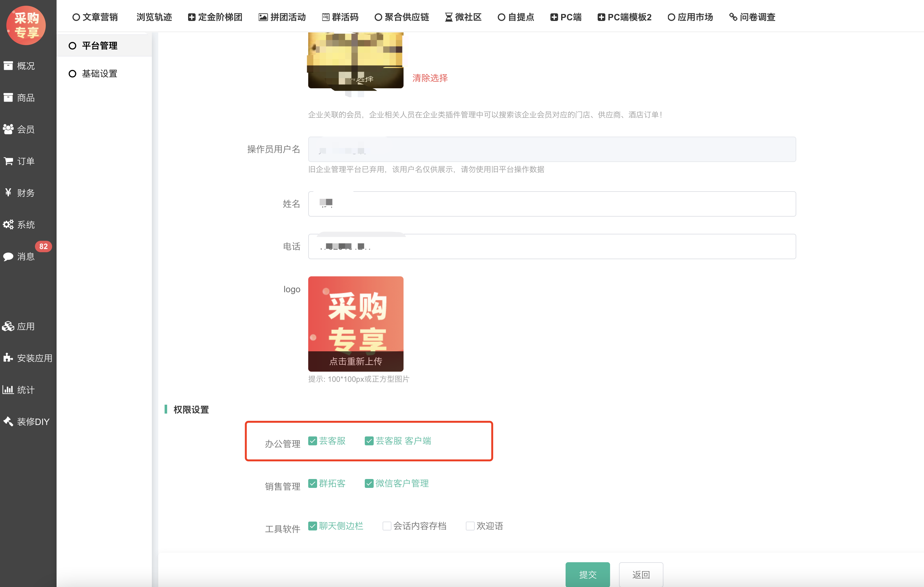The width and height of the screenshot is (924, 587).
Task: Open 基础设置 submenu item
Action: coord(99,74)
